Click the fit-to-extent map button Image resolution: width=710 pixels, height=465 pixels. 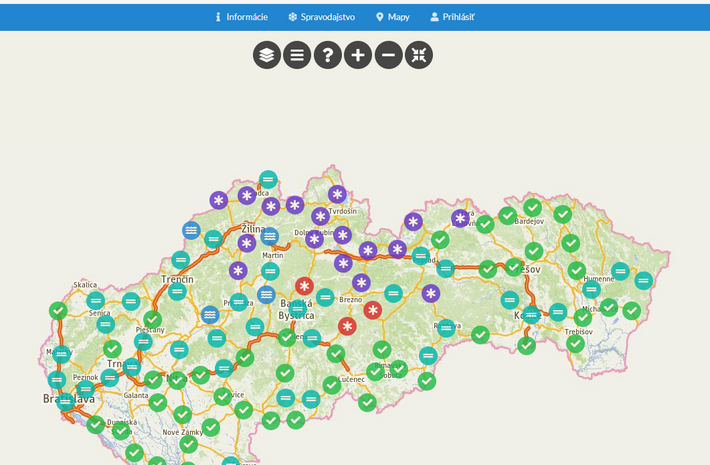coord(419,55)
